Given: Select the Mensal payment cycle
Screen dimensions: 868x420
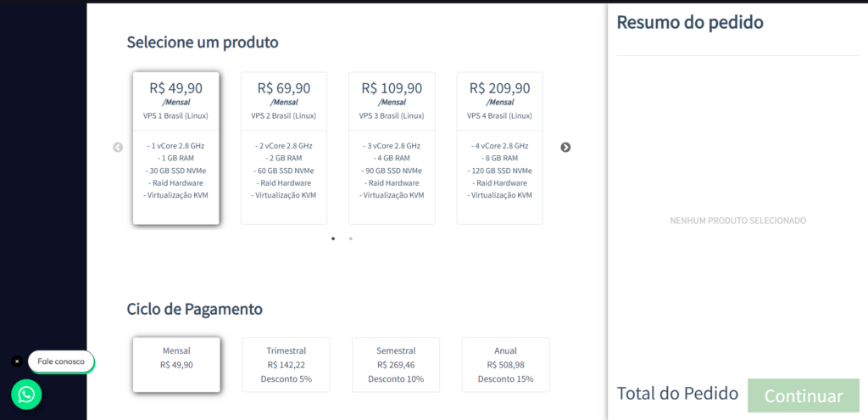Looking at the screenshot, I should click(x=176, y=365).
